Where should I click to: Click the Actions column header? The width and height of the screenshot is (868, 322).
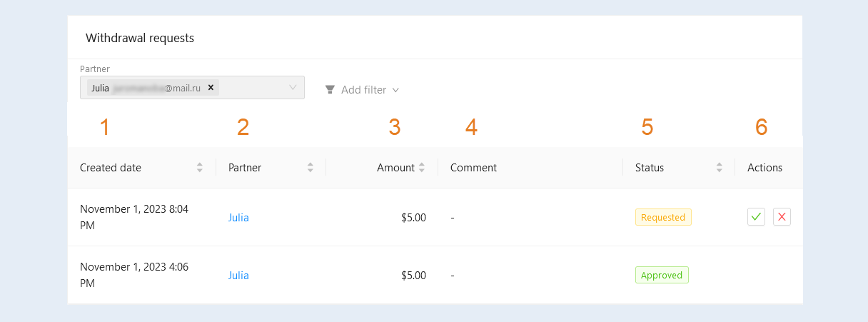764,168
